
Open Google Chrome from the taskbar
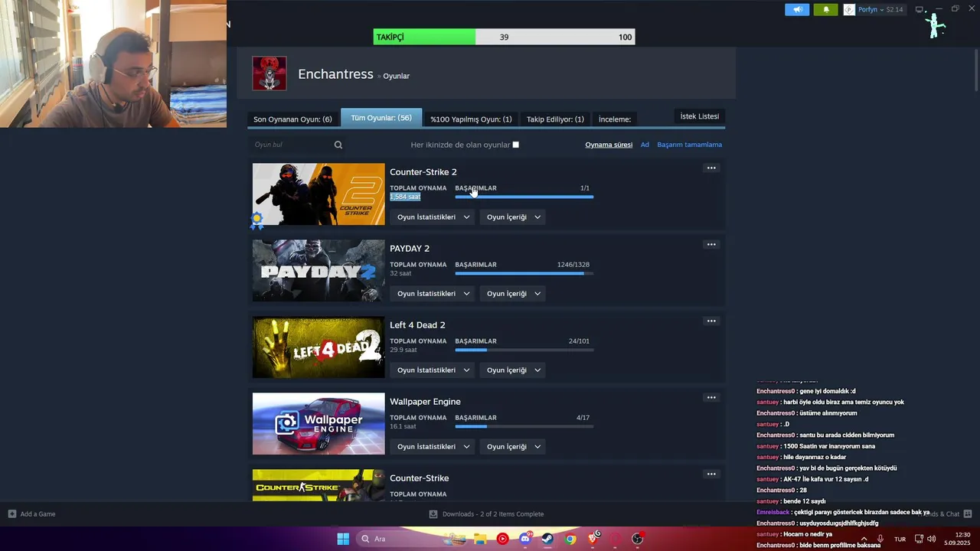point(570,539)
